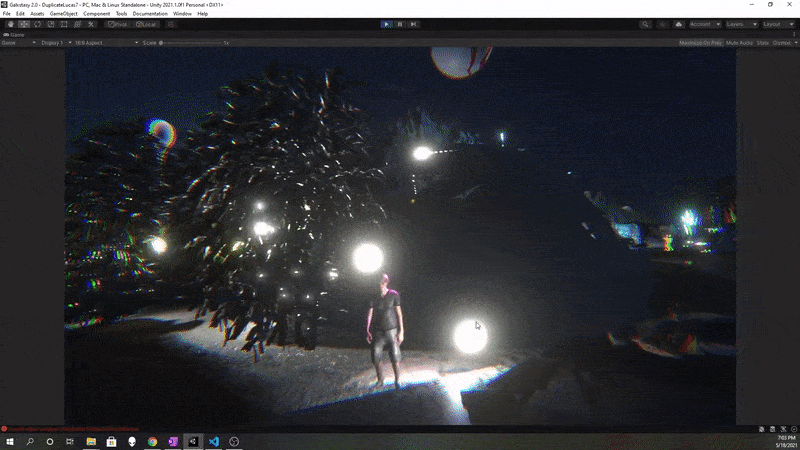Image resolution: width=800 pixels, height=450 pixels.
Task: Click the circular activity indicator in status bar
Action: point(793,429)
